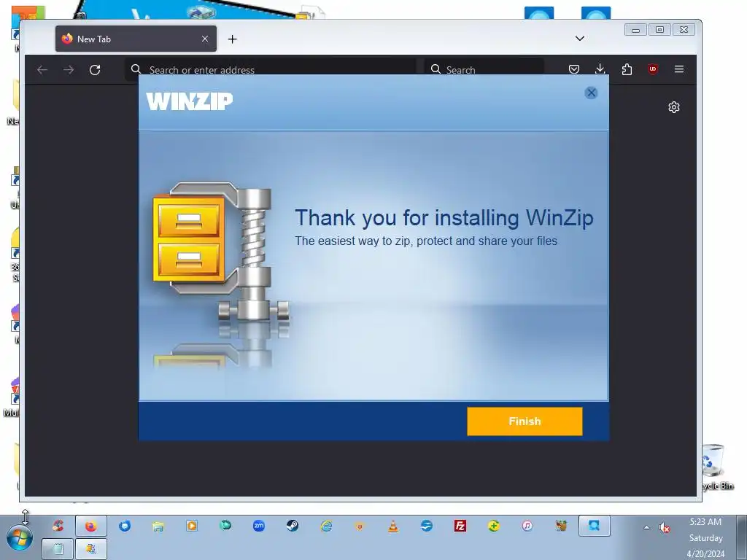Click the 'Thank you for installing WinZip' heading
Viewport: 747px width, 560px height.
pos(444,217)
